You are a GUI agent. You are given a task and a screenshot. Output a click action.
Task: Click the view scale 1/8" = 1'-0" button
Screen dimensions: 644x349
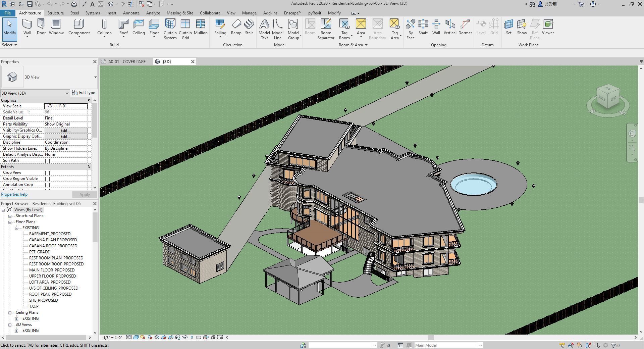(x=113, y=338)
